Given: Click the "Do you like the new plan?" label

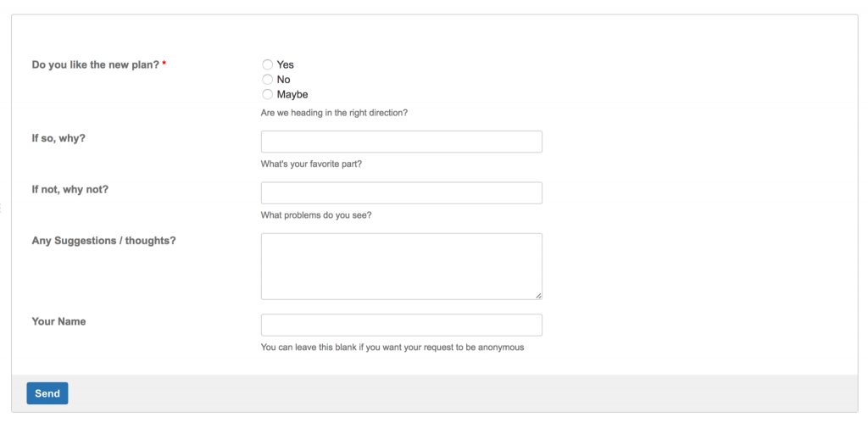Looking at the screenshot, I should coord(95,65).
